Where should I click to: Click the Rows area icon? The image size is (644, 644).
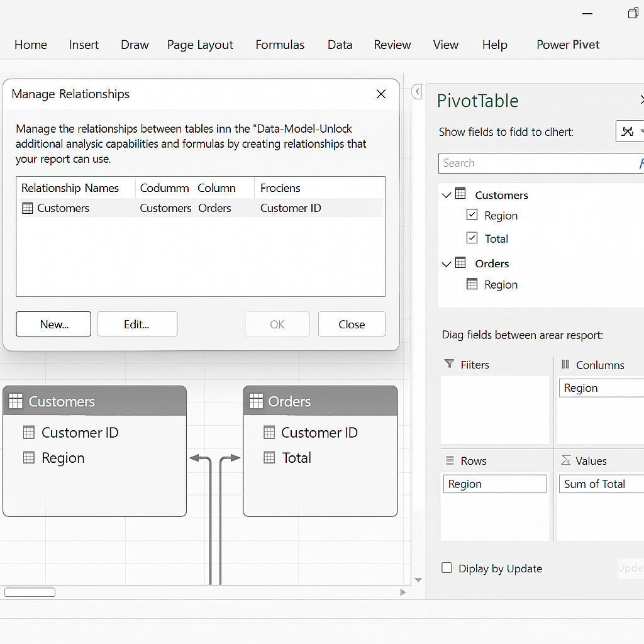pyautogui.click(x=450, y=460)
